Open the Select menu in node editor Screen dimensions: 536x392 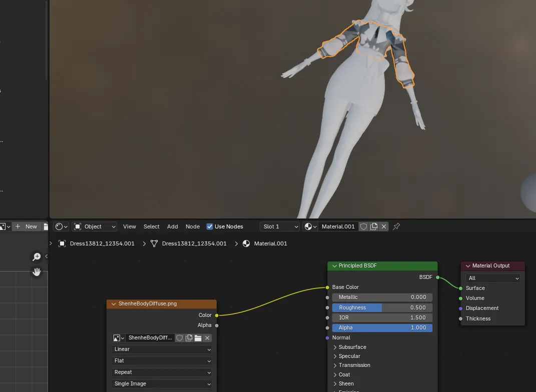[x=152, y=226]
